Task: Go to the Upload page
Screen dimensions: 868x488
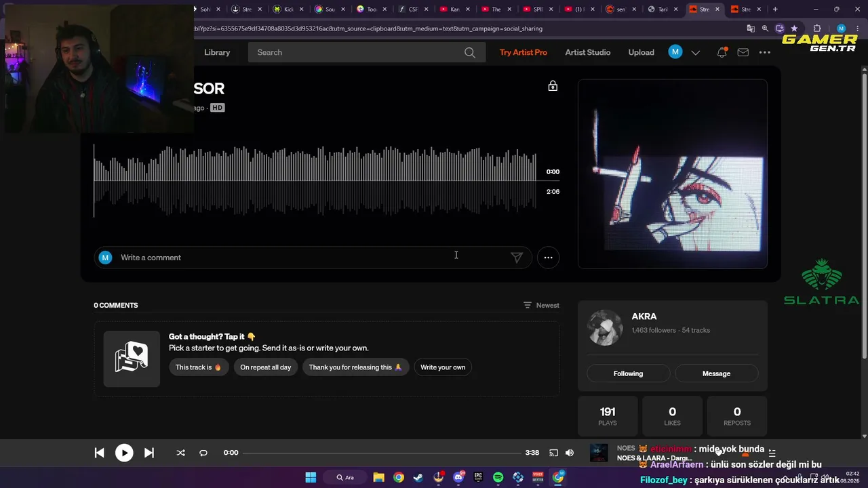Action: pos(641,52)
